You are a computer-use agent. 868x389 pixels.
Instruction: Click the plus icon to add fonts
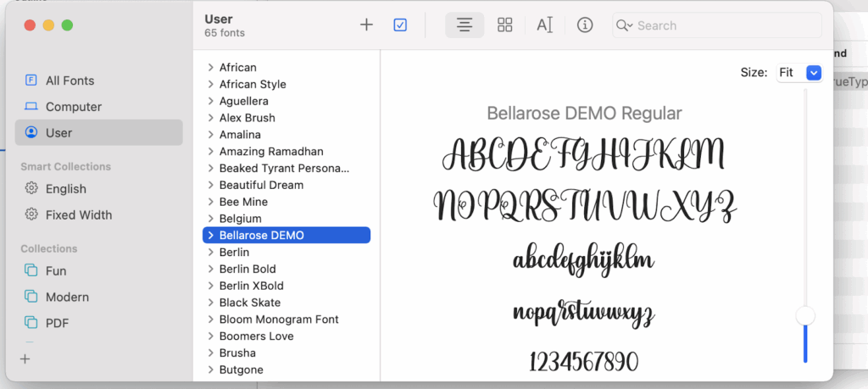click(x=366, y=25)
